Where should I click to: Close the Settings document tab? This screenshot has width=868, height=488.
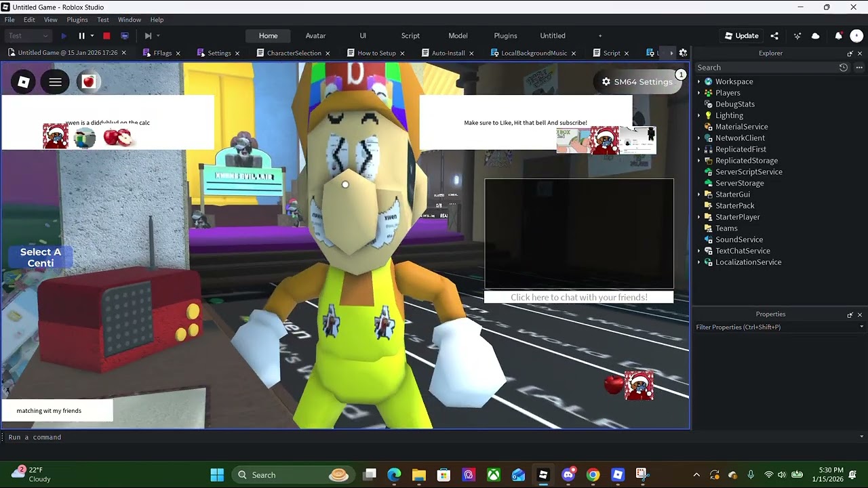pos(237,53)
